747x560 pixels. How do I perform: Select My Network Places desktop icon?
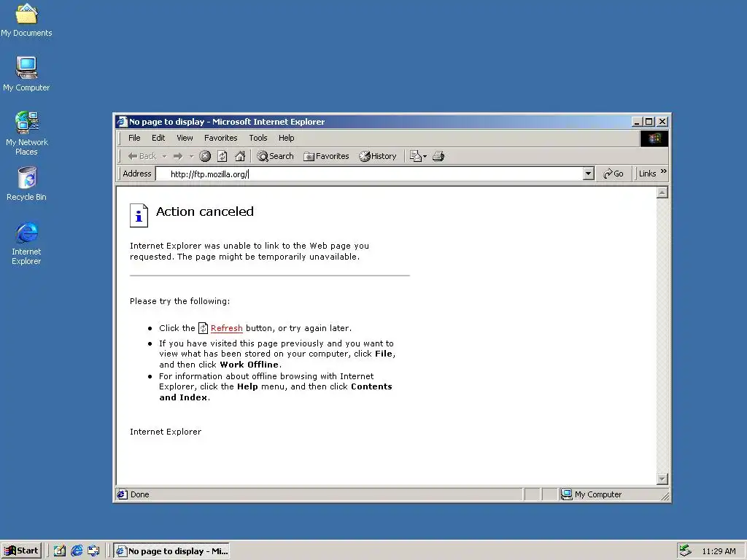[x=26, y=133]
